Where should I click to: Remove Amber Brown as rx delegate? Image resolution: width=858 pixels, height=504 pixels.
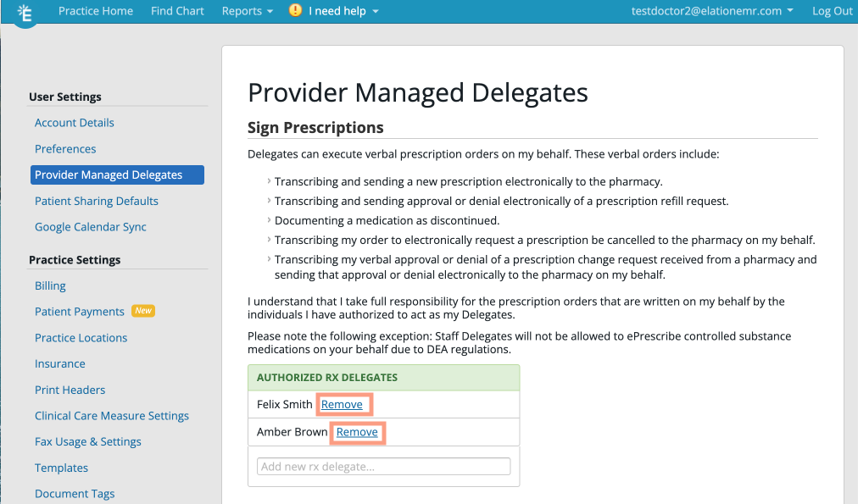(357, 432)
